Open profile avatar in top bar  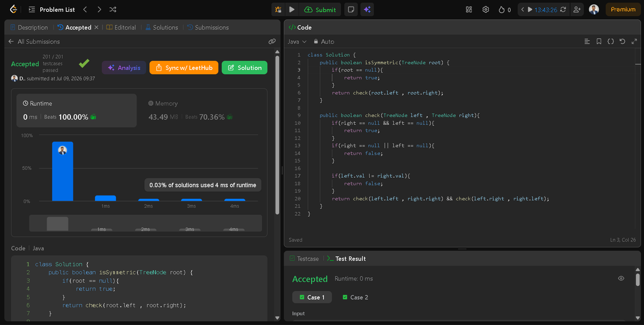point(594,10)
